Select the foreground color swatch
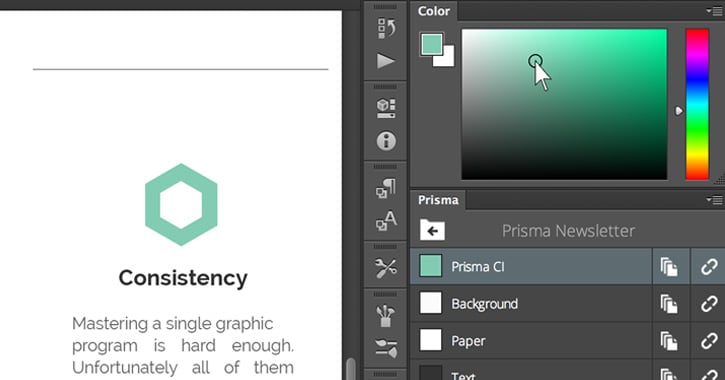Viewport: 725px width, 380px height. (432, 44)
